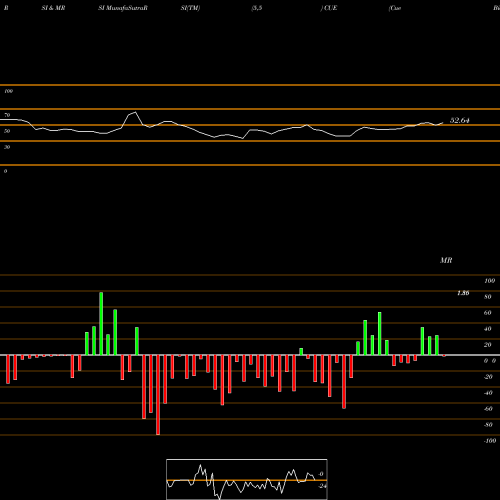Screen dimensions: 500x500
Task: Click the MR value 1.86
Action: [463, 293]
